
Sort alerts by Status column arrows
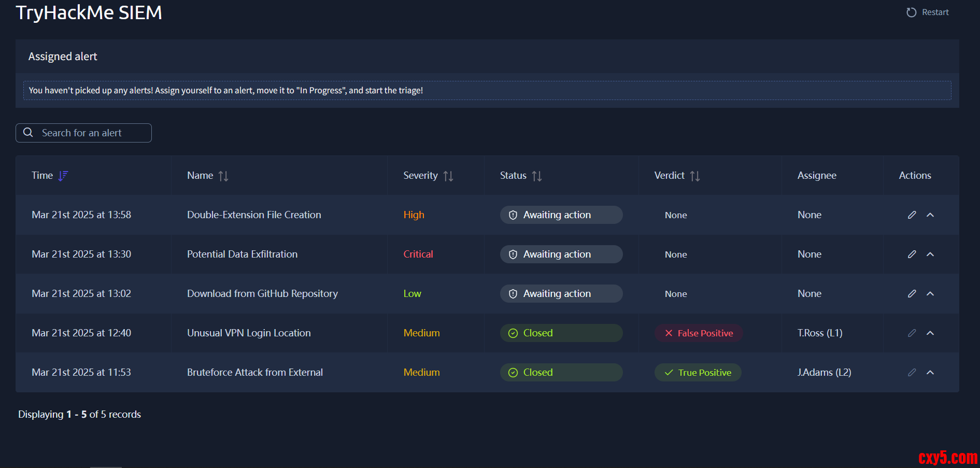coord(537,176)
